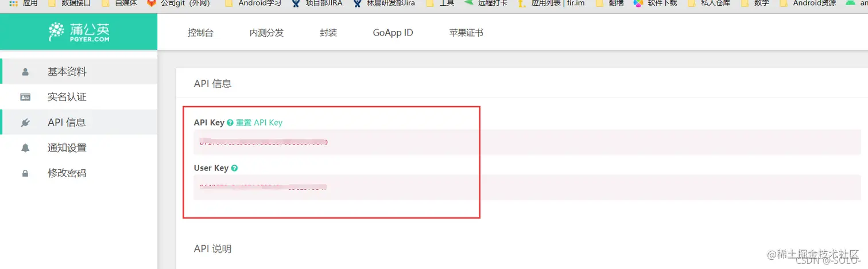Open the 应用 apps bookmark

(x=24, y=3)
